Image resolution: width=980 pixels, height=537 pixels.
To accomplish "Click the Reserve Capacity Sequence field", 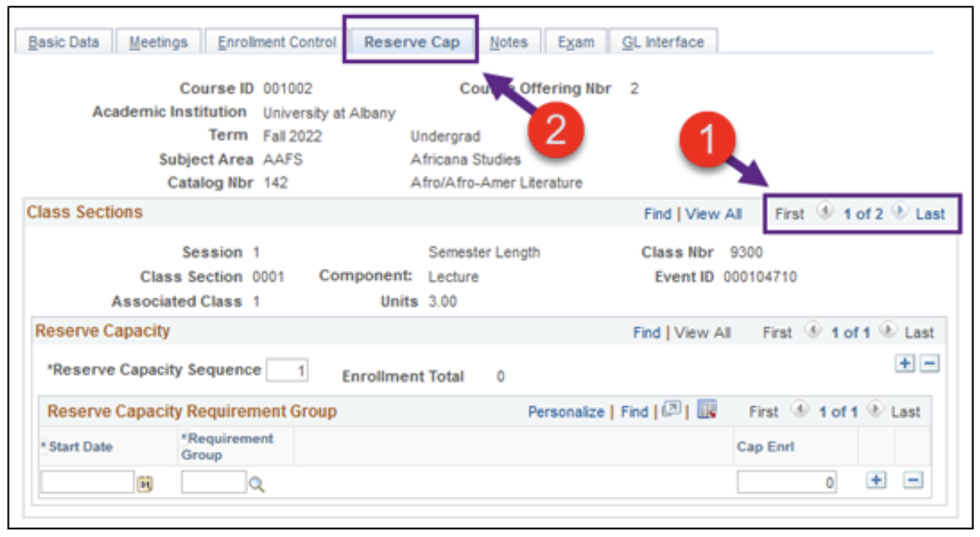I will click(x=287, y=371).
